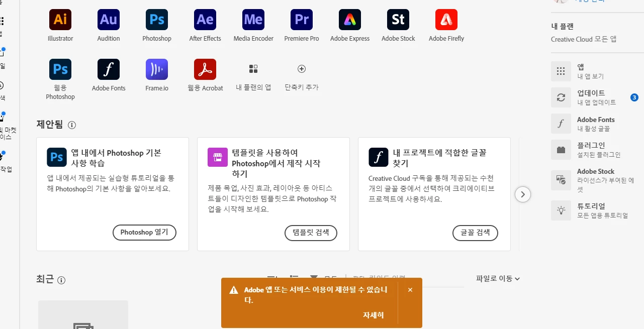Viewport: 644px width, 329px height.
Task: Click the 제안됨 section heading
Action: 50,125
